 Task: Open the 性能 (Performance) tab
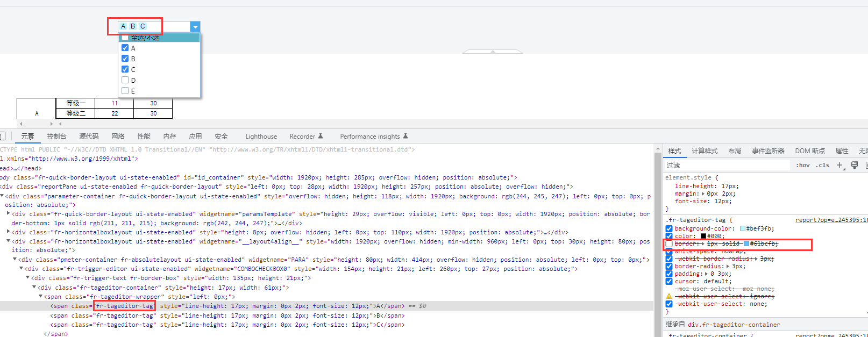(x=144, y=137)
